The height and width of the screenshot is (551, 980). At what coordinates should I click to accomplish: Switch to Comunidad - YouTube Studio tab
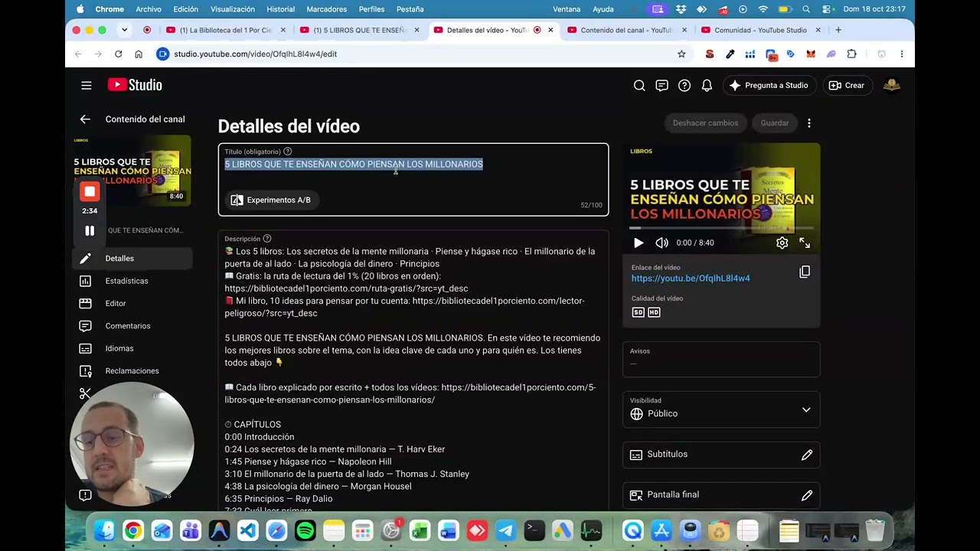(760, 30)
